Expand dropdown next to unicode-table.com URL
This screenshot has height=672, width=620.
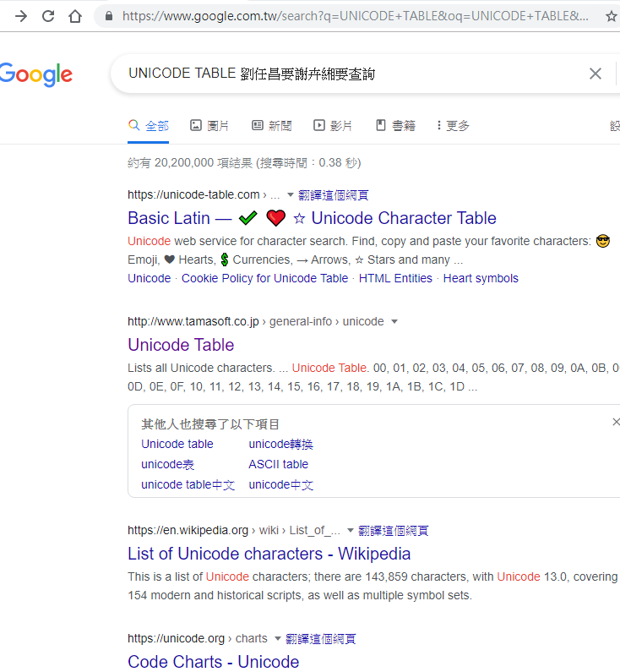[291, 195]
